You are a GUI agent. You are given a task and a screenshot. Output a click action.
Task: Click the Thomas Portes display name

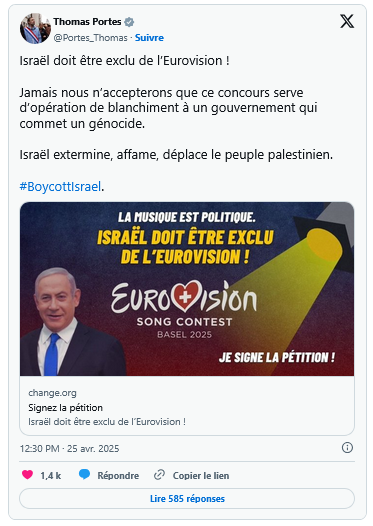pos(87,22)
